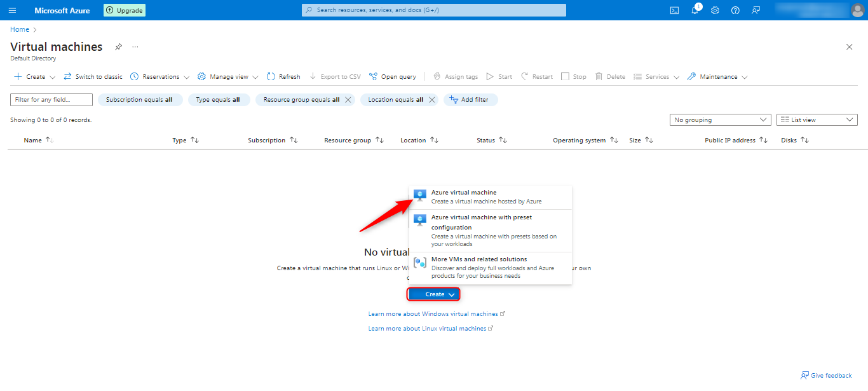Screen dimensions: 868x391
Task: Sort by Status column
Action: tap(492, 141)
